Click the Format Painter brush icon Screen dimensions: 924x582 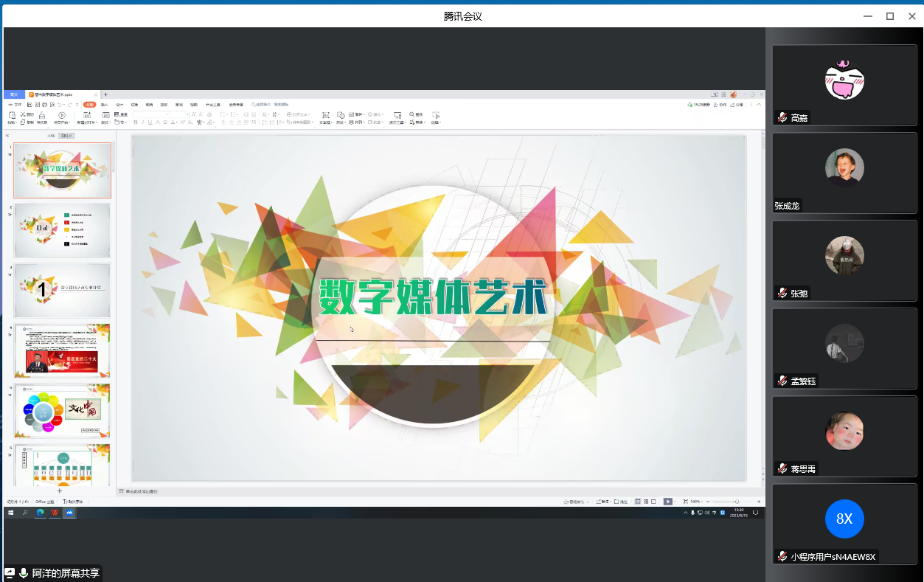coord(42,116)
